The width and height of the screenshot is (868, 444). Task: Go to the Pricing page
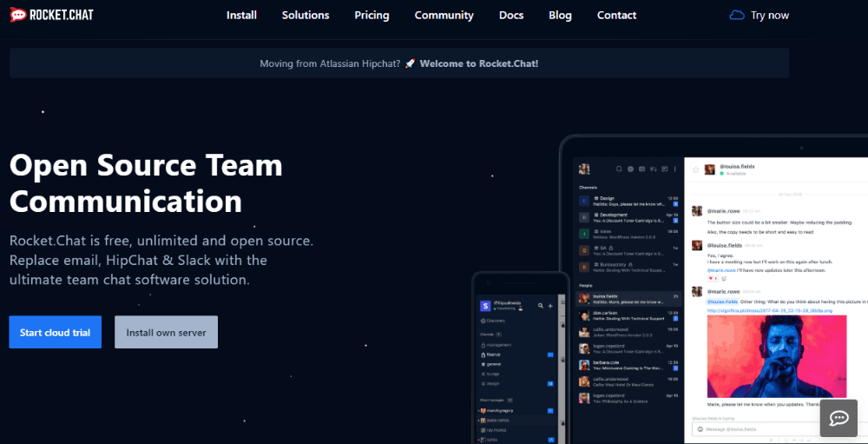point(372,16)
